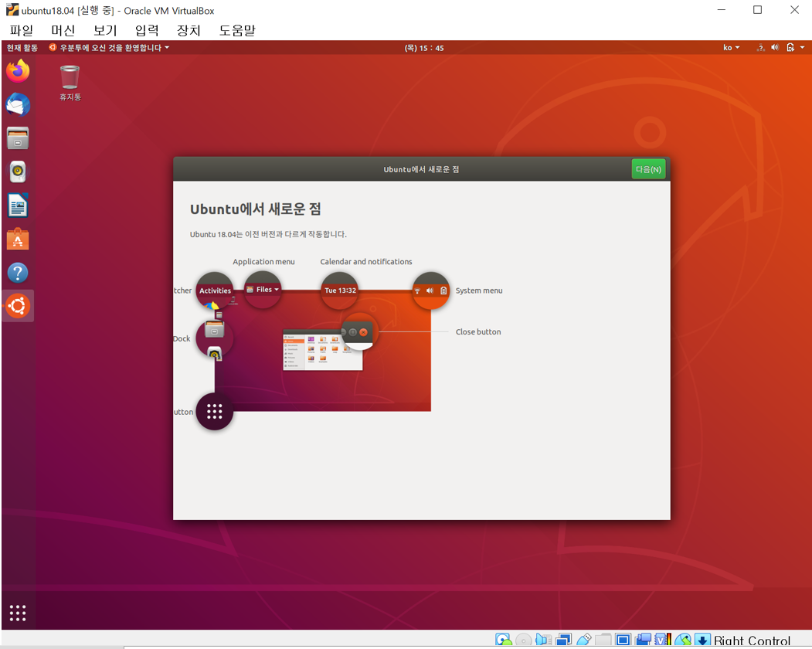Click VirtualBox keyboard capture arrow icon
This screenshot has width=812, height=649.
703,641
